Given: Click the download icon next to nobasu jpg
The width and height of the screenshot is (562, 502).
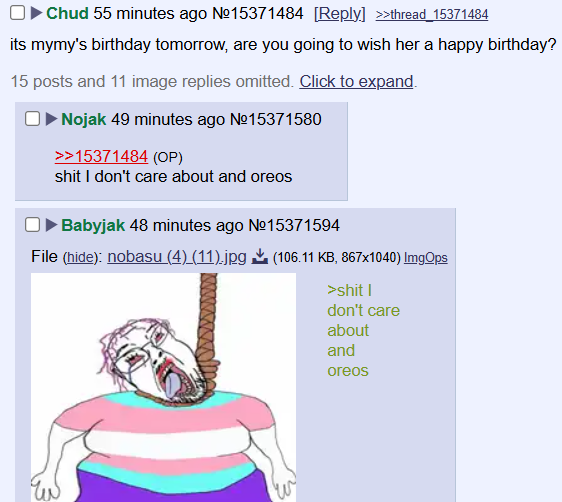Looking at the screenshot, I should pos(260,257).
